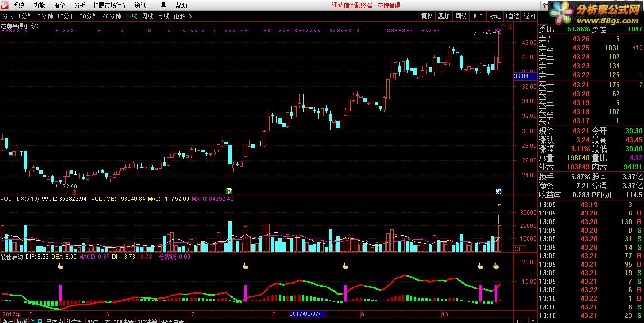Switch to 分时 intraday chart
The height and width of the screenshot is (323, 644).
(x=8, y=16)
